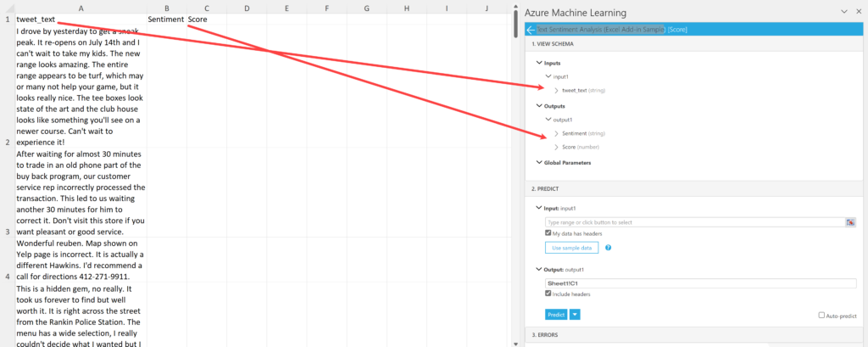Collapse the Inputs schema node

[x=538, y=63]
